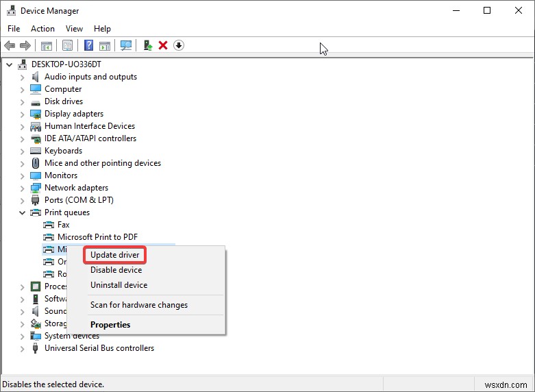Select the Audio inputs and outputs speaker icon

coord(36,77)
